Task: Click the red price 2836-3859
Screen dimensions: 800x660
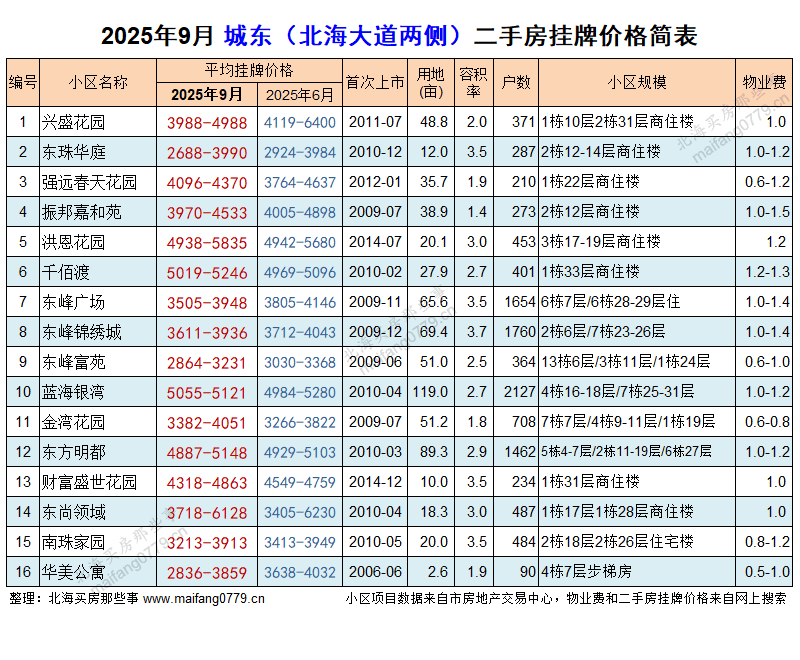Action: pos(207,573)
